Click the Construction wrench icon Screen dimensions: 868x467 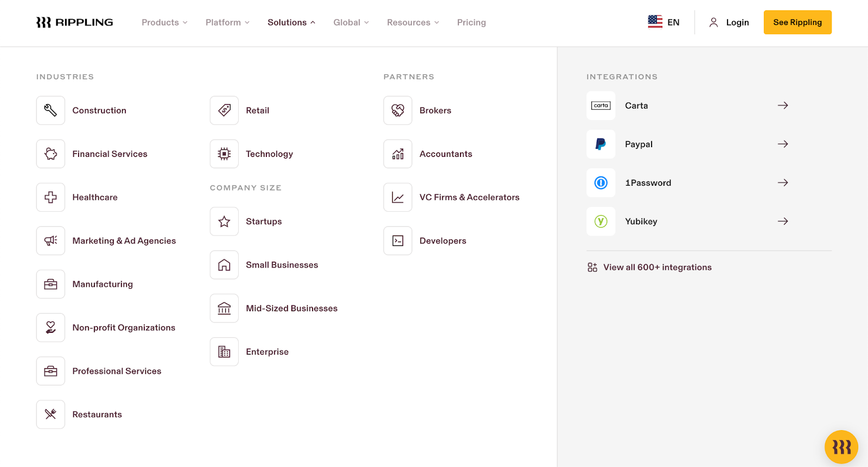coord(50,110)
